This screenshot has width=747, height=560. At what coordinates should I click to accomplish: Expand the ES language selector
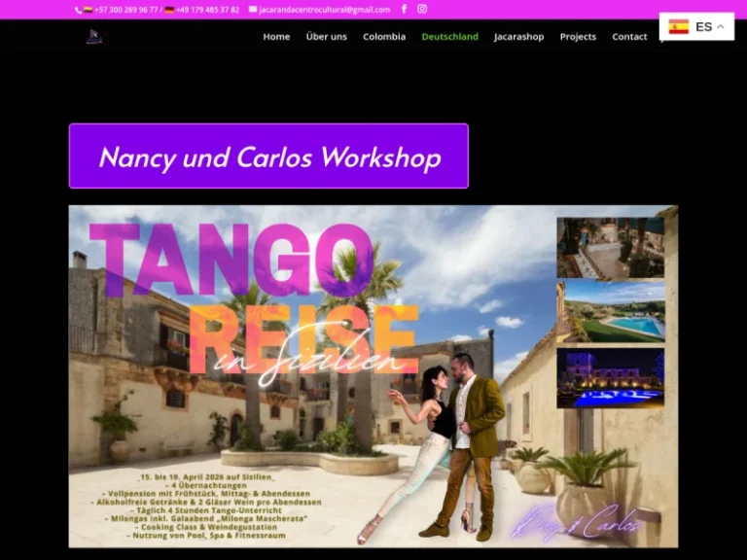tap(703, 27)
